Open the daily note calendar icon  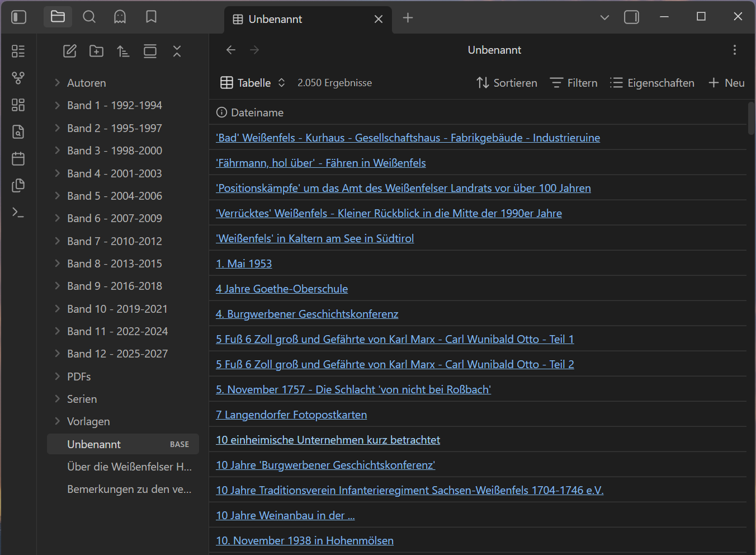click(18, 159)
